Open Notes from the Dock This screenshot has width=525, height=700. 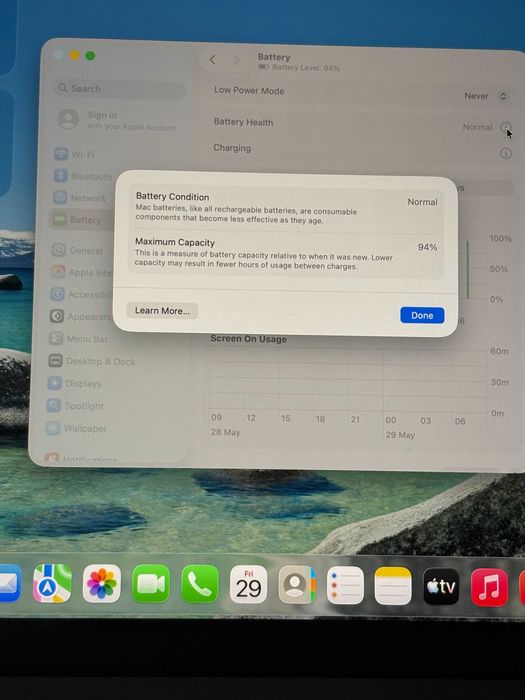coord(393,586)
